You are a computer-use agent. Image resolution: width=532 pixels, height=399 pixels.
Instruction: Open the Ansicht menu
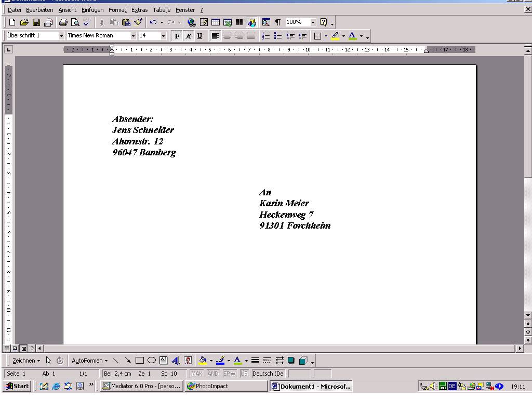67,10
